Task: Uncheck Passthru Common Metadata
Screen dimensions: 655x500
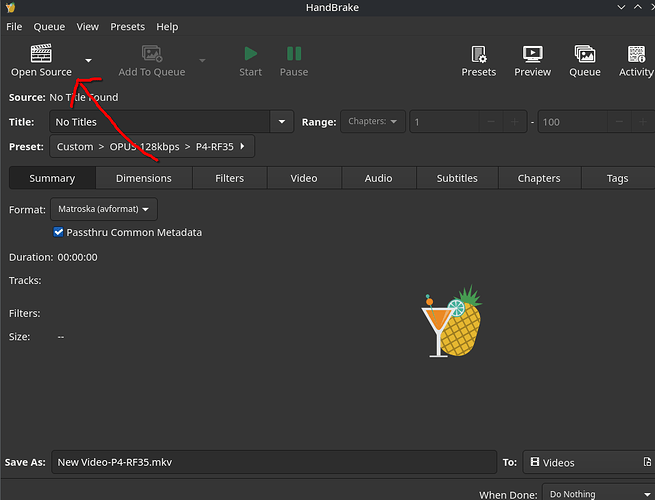Action: pos(58,232)
